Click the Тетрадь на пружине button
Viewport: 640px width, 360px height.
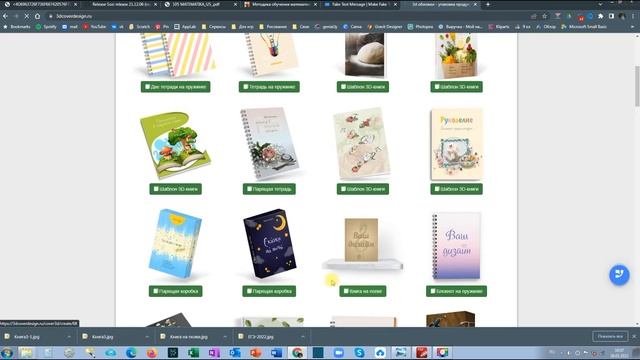pyautogui.click(x=269, y=87)
